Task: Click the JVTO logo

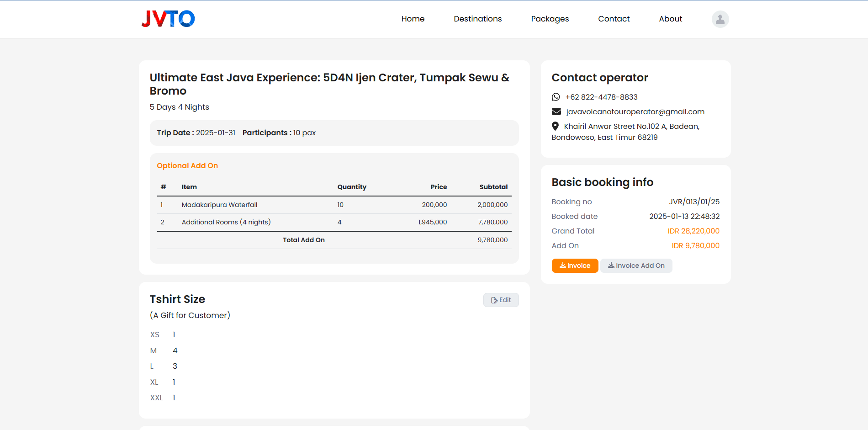Action: click(168, 19)
